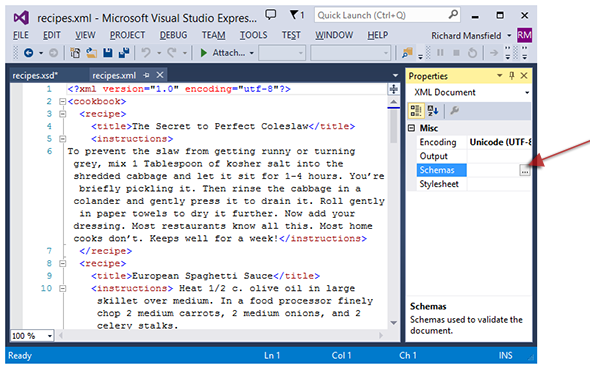The width and height of the screenshot is (590, 371).
Task: Collapse the instructions element on line 10
Action: [x=62, y=289]
